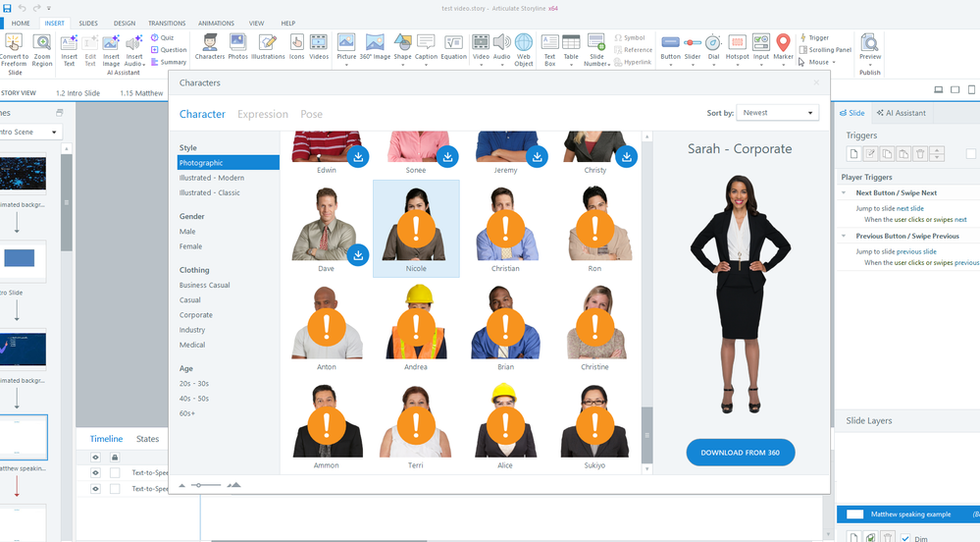This screenshot has width=980, height=542.
Task: Switch to the Expression tab in Characters dialog
Action: coord(263,114)
